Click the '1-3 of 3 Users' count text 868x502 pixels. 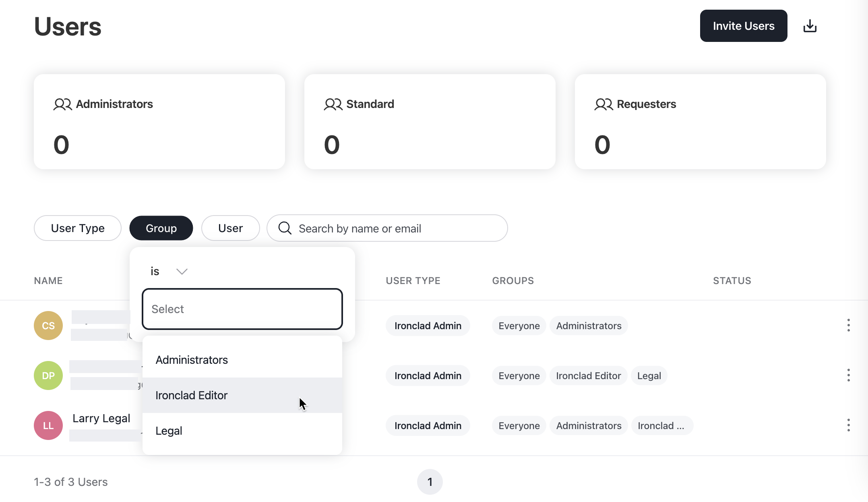point(71,482)
